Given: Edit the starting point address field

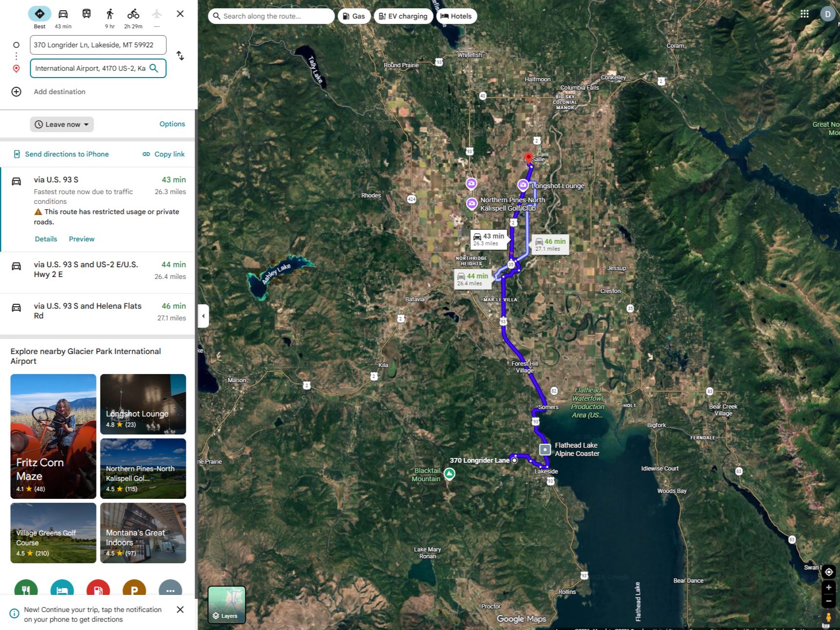Looking at the screenshot, I should pyautogui.click(x=98, y=45).
